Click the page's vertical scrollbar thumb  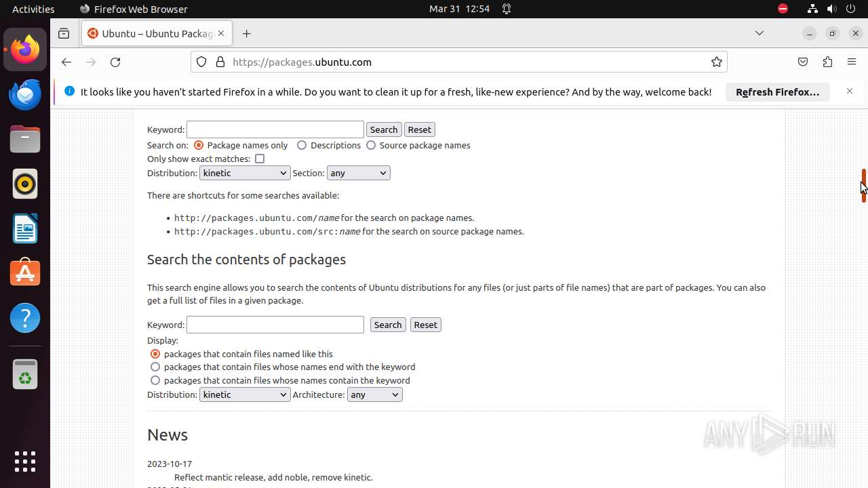tap(863, 185)
